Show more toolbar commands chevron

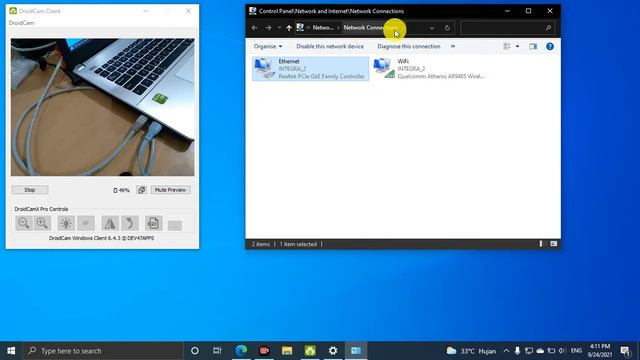(453, 47)
